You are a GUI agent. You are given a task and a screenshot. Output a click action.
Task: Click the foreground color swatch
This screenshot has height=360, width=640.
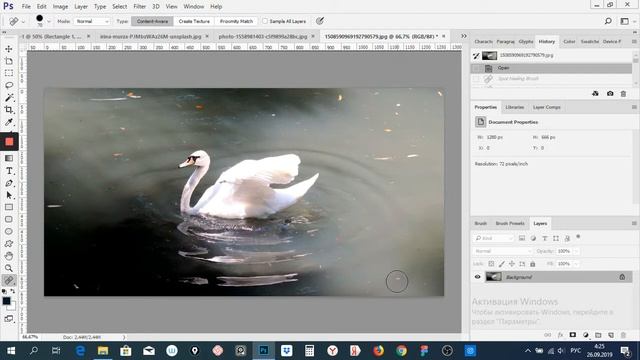click(x=6, y=301)
